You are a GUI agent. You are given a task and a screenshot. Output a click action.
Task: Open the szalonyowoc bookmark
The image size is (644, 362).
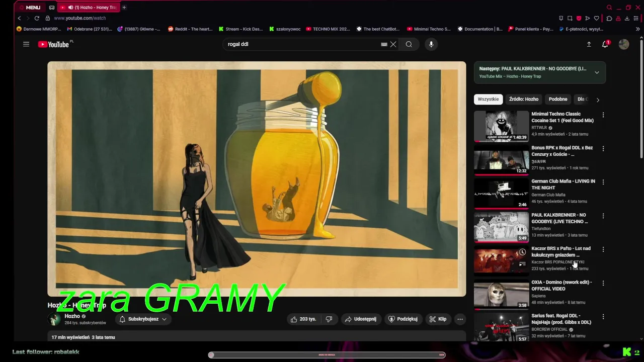tap(285, 29)
